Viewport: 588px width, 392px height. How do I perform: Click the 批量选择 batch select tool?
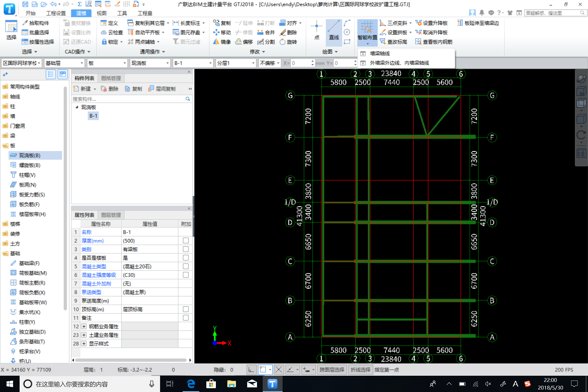pyautogui.click(x=36, y=32)
